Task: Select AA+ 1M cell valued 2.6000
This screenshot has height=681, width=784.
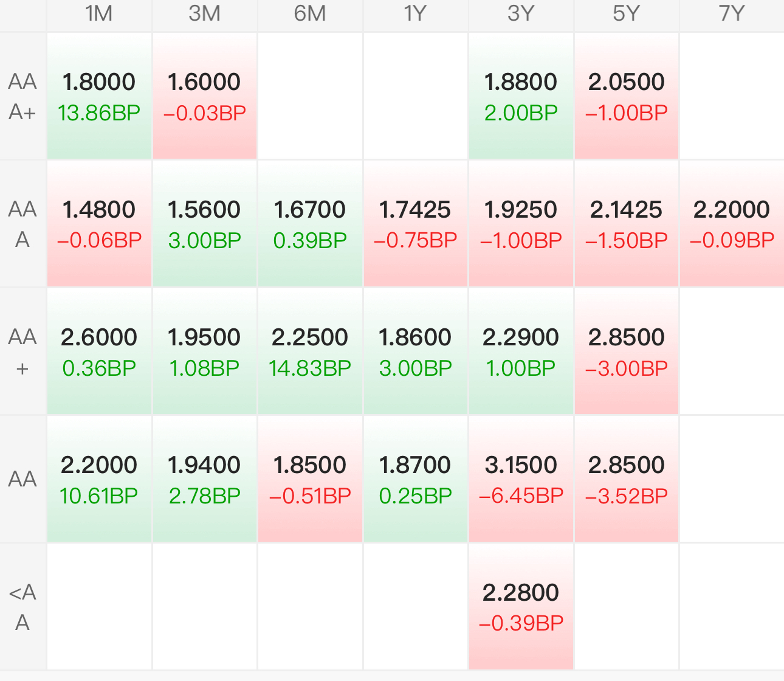Action: [x=99, y=351]
